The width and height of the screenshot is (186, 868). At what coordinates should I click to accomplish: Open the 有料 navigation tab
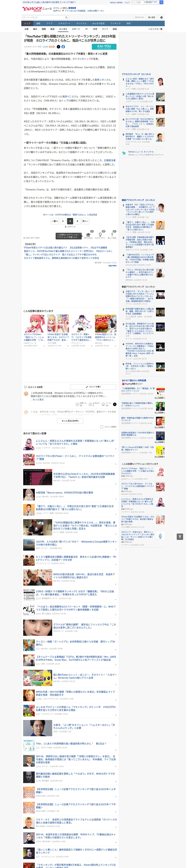point(128,23)
